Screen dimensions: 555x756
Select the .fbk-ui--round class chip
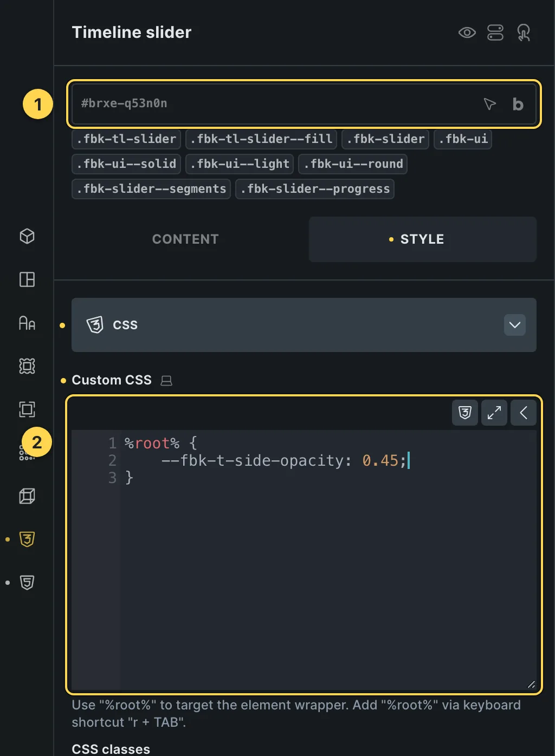click(353, 164)
